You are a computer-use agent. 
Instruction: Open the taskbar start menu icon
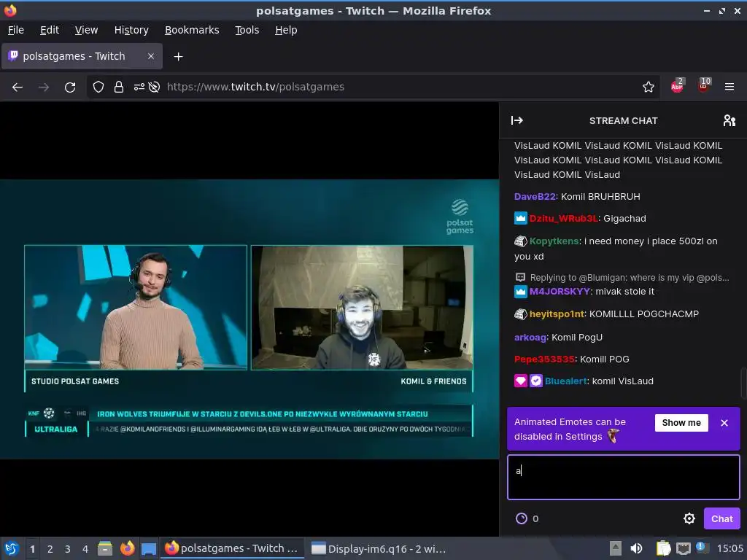[12, 548]
